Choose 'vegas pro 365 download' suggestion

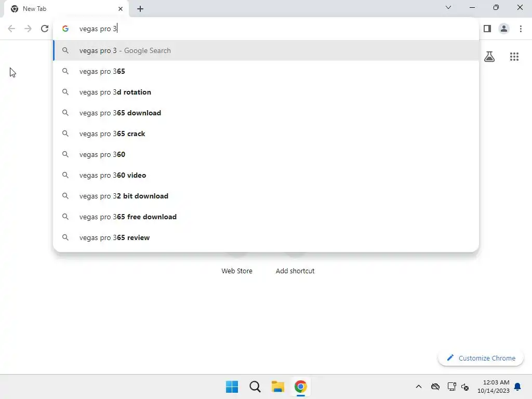click(266, 113)
